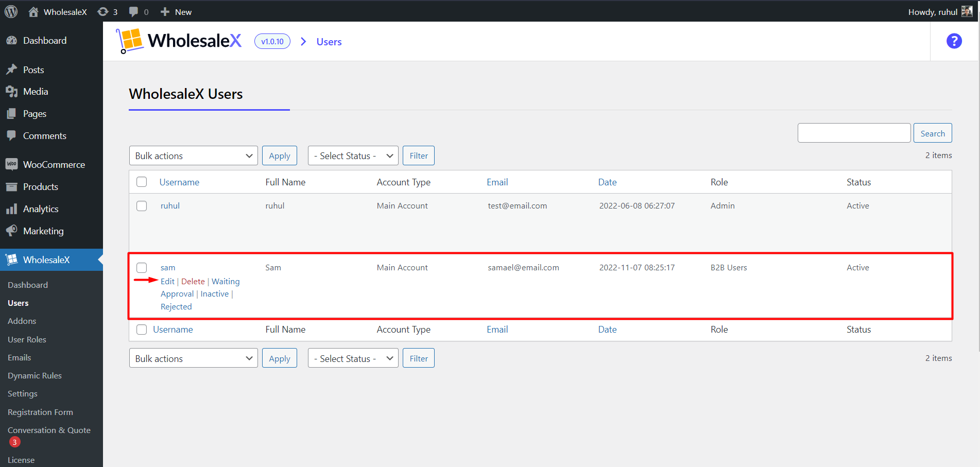
Task: Go to WholesaleX submenu Dashboard
Action: coord(28,285)
